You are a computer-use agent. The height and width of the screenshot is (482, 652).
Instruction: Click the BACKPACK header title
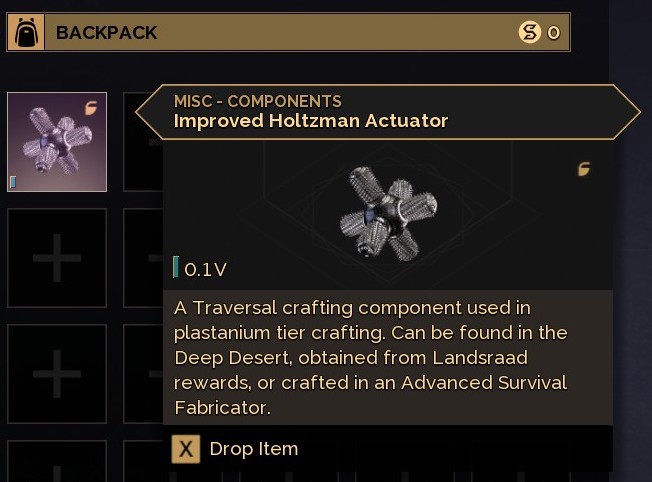106,33
